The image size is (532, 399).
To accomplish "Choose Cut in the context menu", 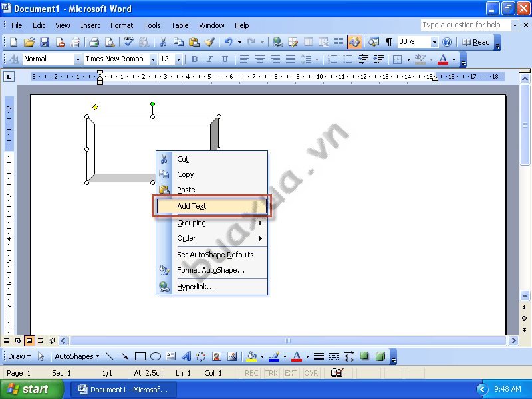I will [211, 159].
